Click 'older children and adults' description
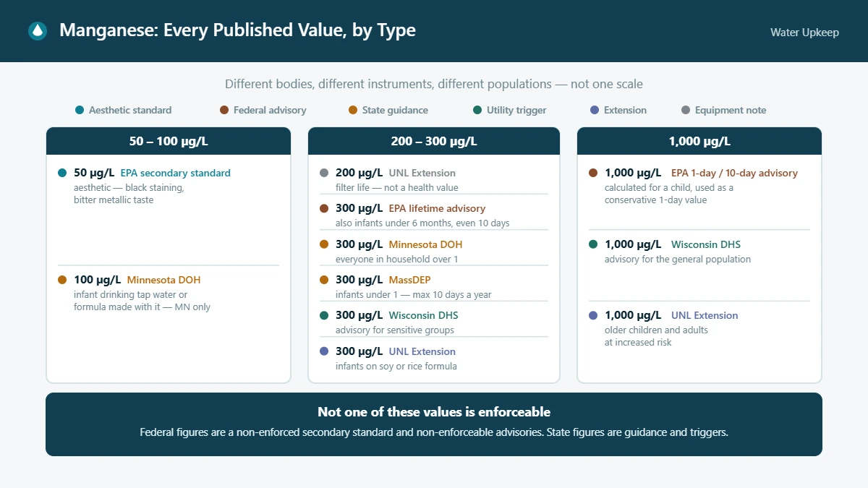The image size is (868, 488). pyautogui.click(x=656, y=330)
